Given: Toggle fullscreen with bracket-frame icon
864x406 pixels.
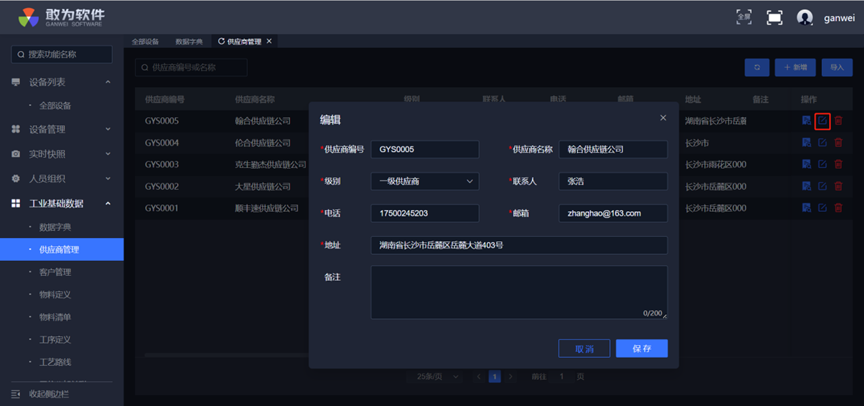Looking at the screenshot, I should pyautogui.click(x=775, y=17).
